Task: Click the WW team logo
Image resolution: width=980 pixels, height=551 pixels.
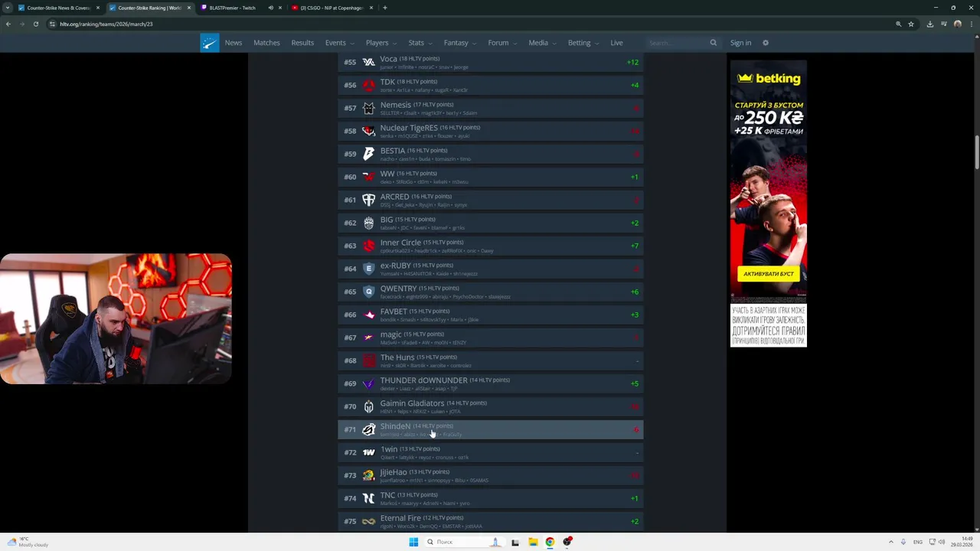Action: 368,177
